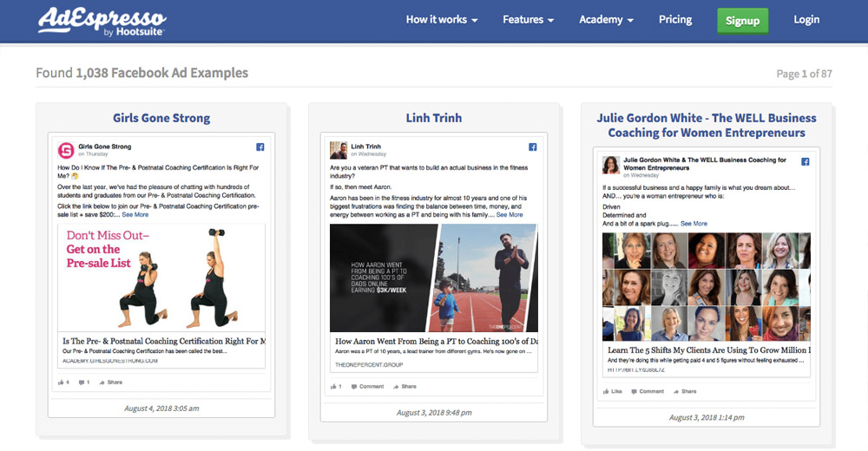Click the green Signup button
Screen dimensions: 868x451
[x=742, y=21]
